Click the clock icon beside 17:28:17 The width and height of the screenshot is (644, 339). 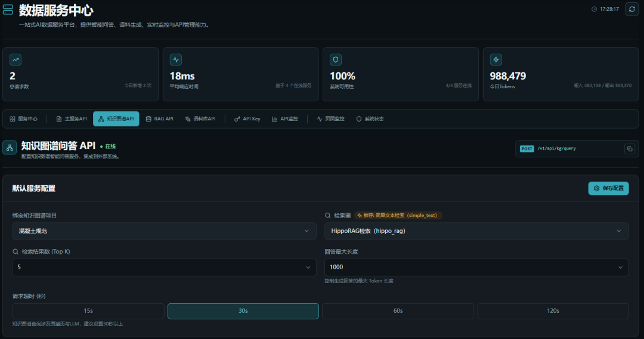click(594, 9)
